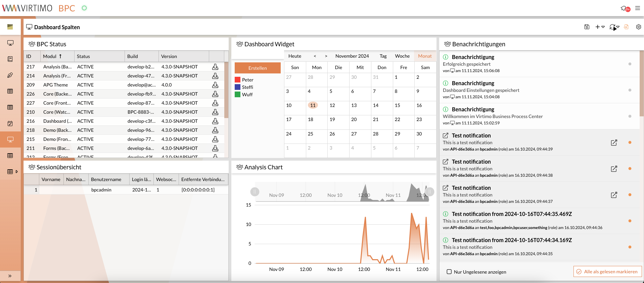Viewport: 644px width, 283px height.
Task: Toggle unread dot of first Test notification
Action: (x=630, y=143)
